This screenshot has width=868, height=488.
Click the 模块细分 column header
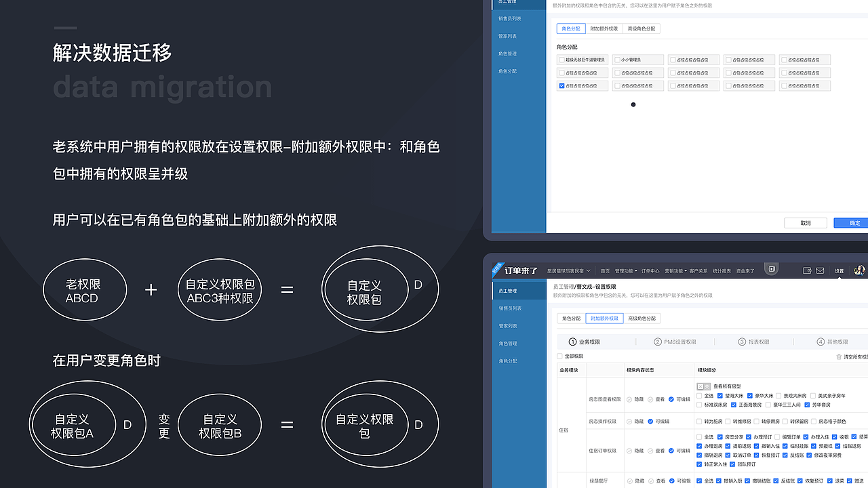pyautogui.click(x=707, y=370)
